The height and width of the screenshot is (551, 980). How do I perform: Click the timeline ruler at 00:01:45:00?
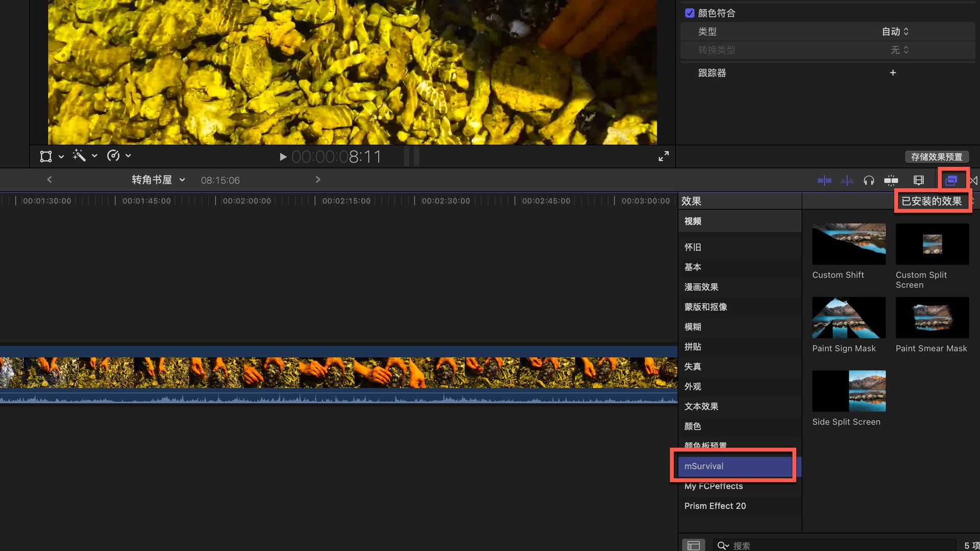pyautogui.click(x=147, y=201)
